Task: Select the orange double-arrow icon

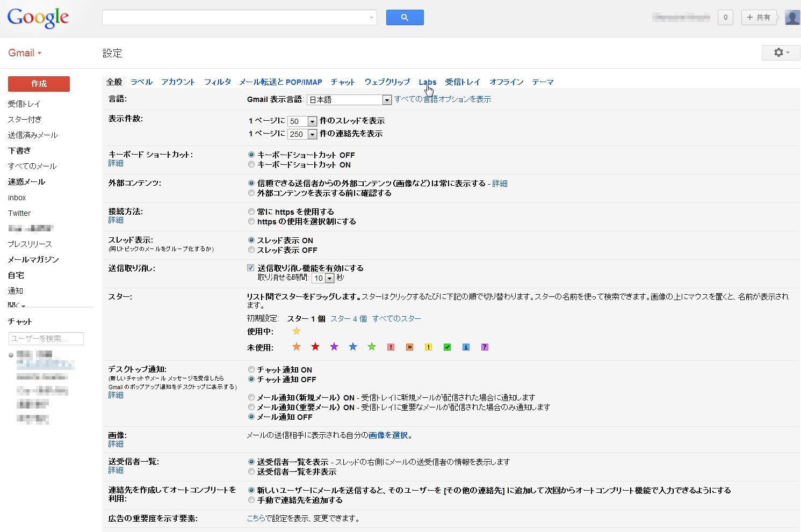Action: [x=409, y=347]
